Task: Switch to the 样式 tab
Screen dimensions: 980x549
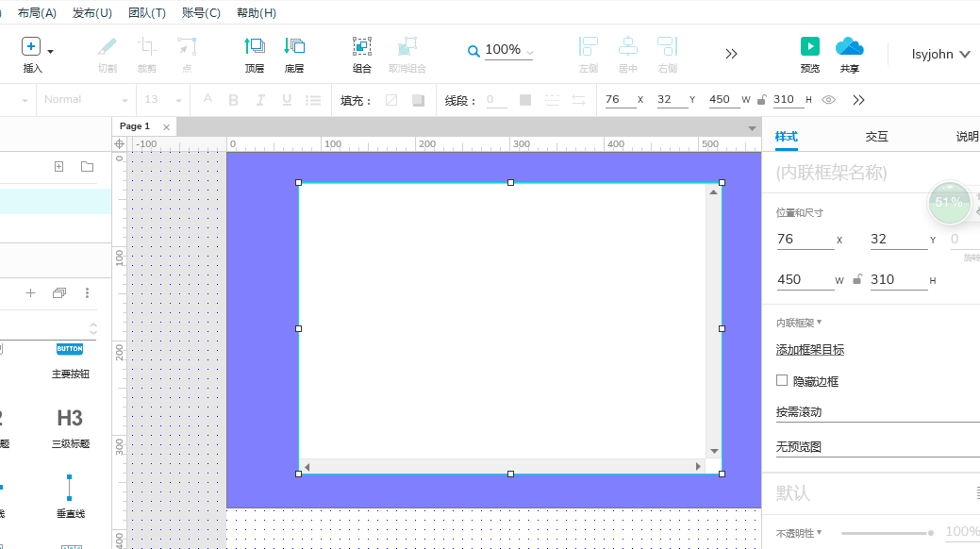Action: click(x=787, y=137)
